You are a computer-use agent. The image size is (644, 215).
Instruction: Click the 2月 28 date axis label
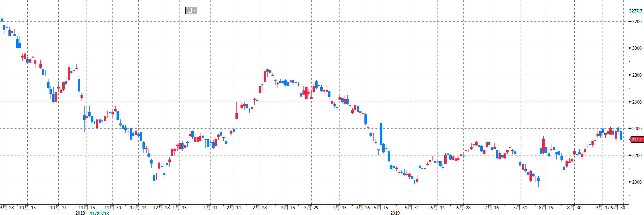(260, 208)
